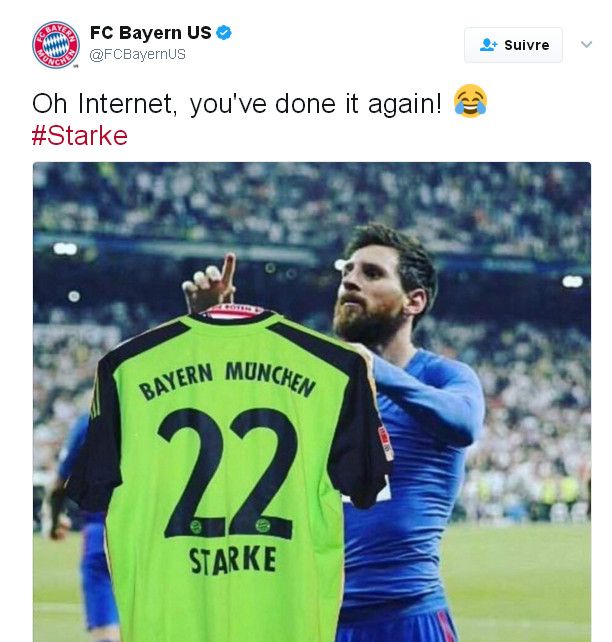Image resolution: width=612 pixels, height=642 pixels.
Task: Click the raised pointing finger in the photo
Action: pyautogui.click(x=228, y=272)
